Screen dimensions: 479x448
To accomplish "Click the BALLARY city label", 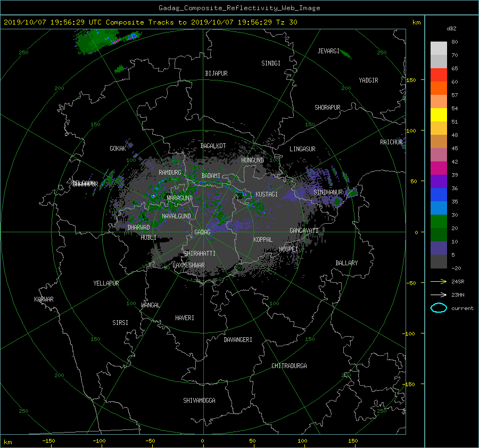I will tap(346, 263).
